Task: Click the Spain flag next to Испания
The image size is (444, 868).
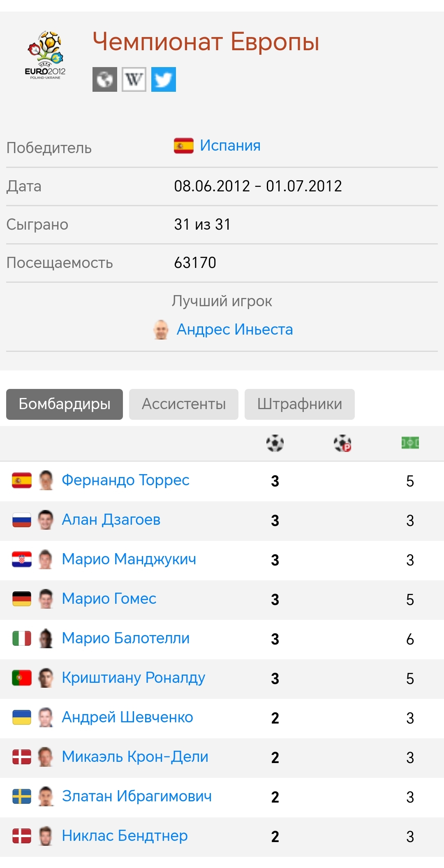Action: [184, 146]
